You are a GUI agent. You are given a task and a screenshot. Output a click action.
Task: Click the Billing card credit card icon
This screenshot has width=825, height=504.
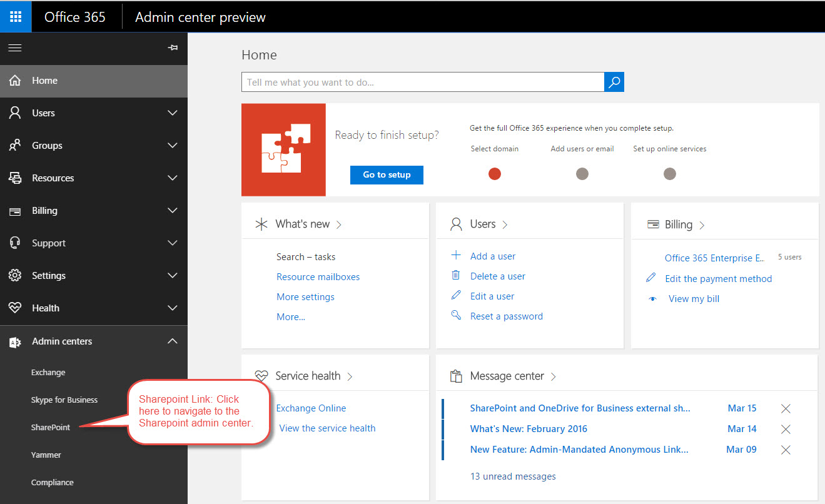click(653, 224)
